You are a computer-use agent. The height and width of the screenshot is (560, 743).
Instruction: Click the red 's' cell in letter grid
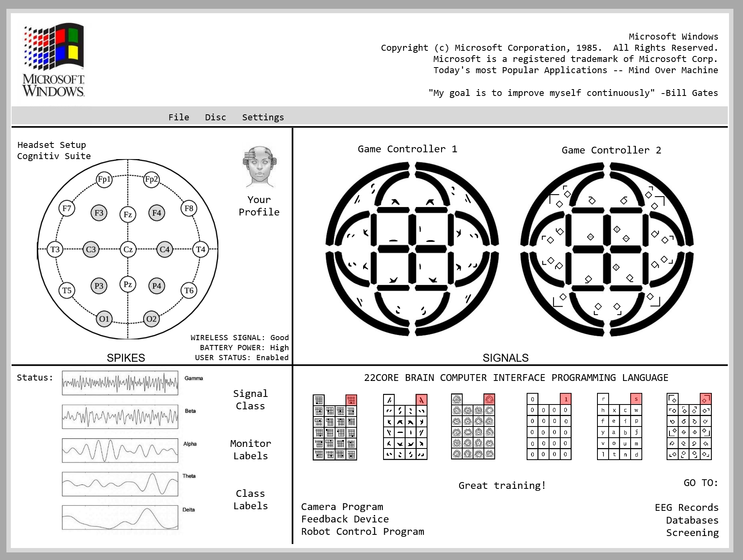coord(636,399)
